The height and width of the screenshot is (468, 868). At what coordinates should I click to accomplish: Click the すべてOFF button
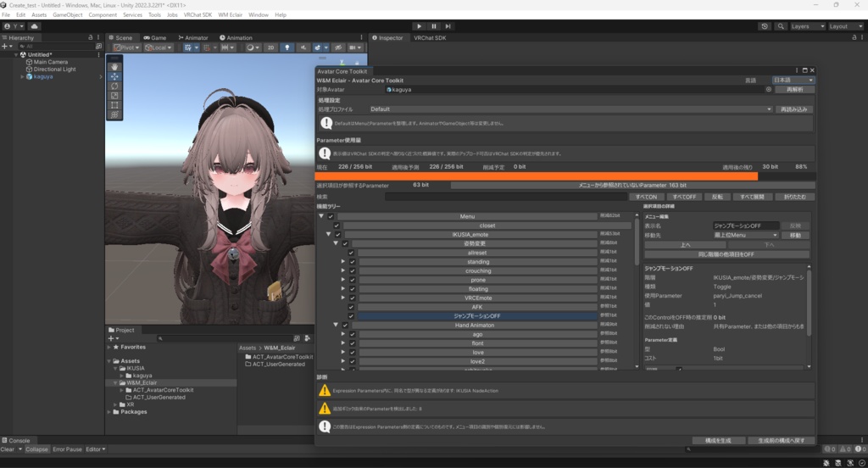tap(684, 197)
